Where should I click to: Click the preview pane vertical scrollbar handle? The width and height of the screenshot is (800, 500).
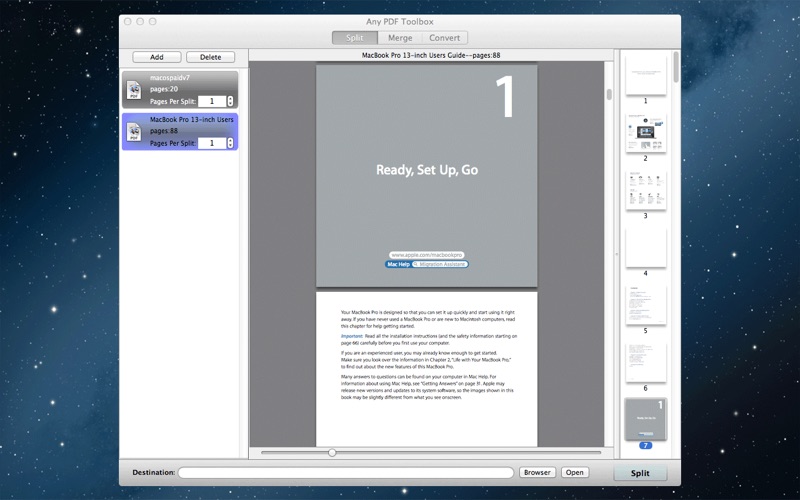click(x=609, y=94)
